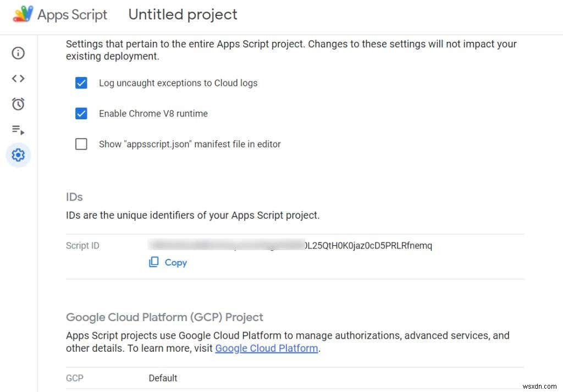Click the IDs are the unique identifiers description
This screenshot has width=563, height=392.
click(x=192, y=216)
